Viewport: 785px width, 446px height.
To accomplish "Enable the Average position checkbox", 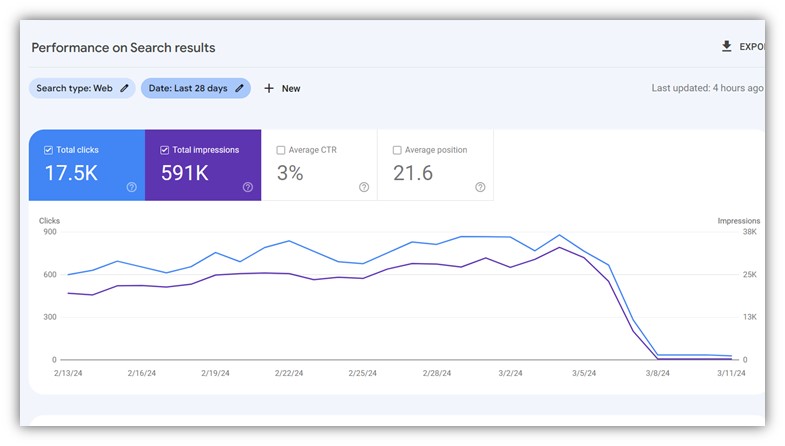I will [x=397, y=150].
